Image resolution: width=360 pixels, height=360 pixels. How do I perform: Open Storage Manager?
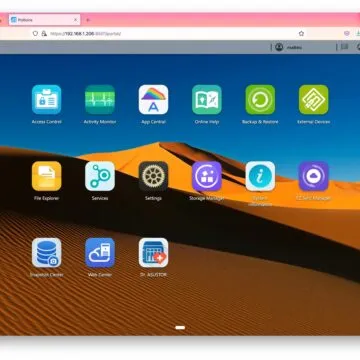point(207,176)
